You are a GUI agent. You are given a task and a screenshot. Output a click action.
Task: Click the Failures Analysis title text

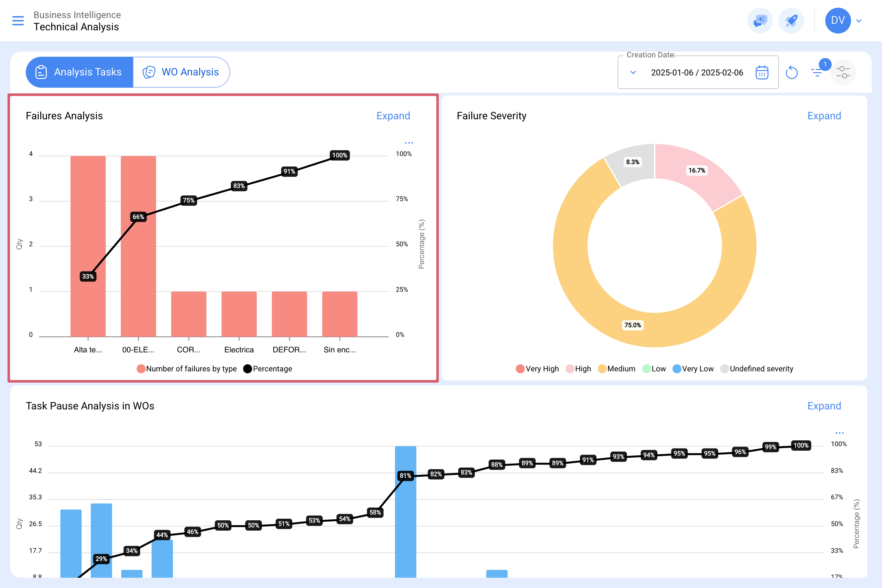(64, 116)
